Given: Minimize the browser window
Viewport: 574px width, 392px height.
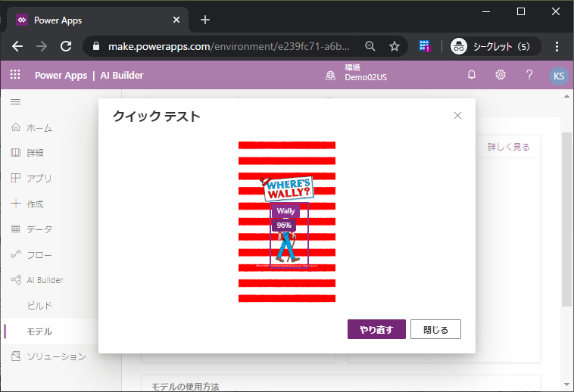Looking at the screenshot, I should click(x=486, y=11).
